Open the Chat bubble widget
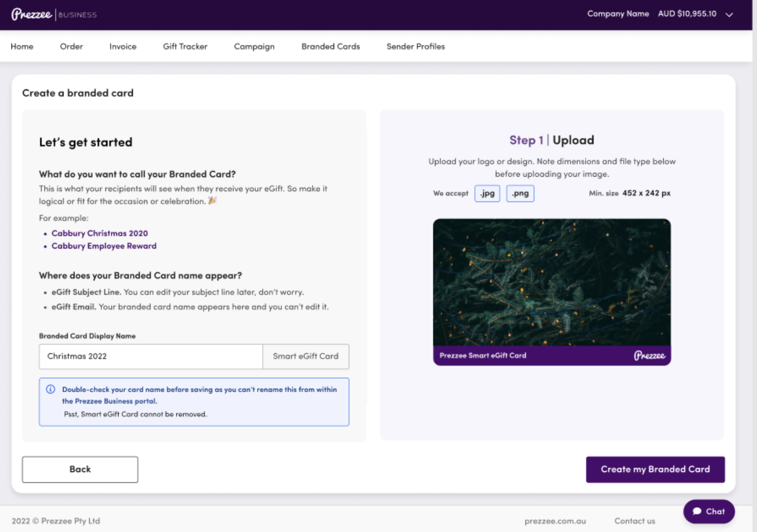The width and height of the screenshot is (757, 532). tap(709, 511)
